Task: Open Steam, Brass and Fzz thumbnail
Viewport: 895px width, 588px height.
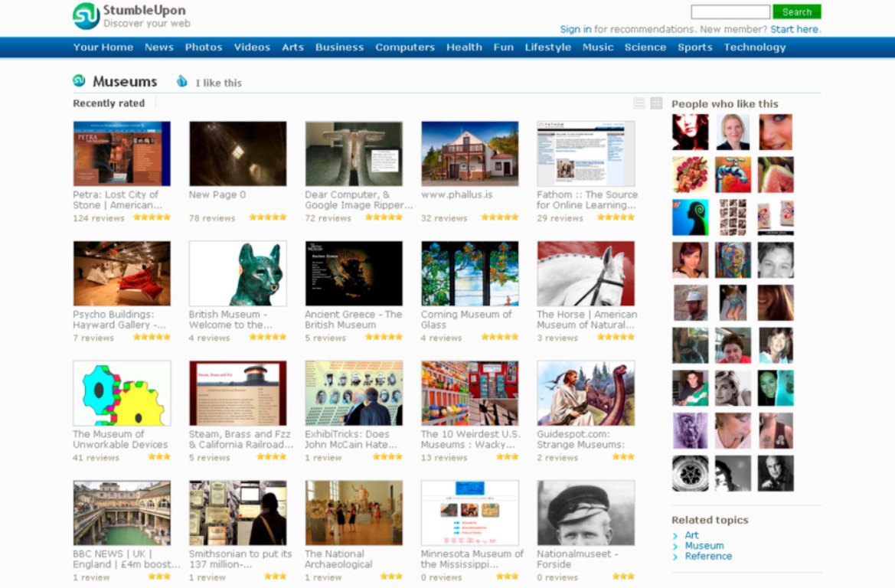Action: pos(238,394)
